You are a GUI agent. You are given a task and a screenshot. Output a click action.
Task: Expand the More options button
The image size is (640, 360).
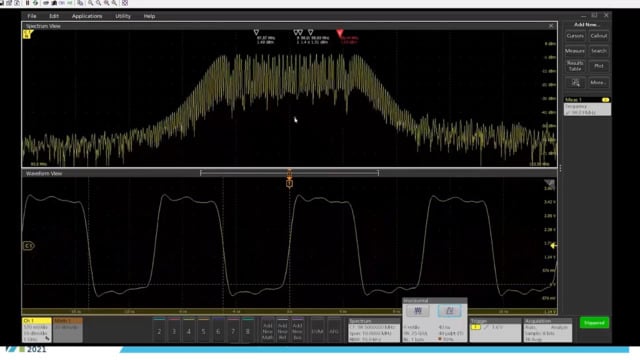(x=598, y=83)
